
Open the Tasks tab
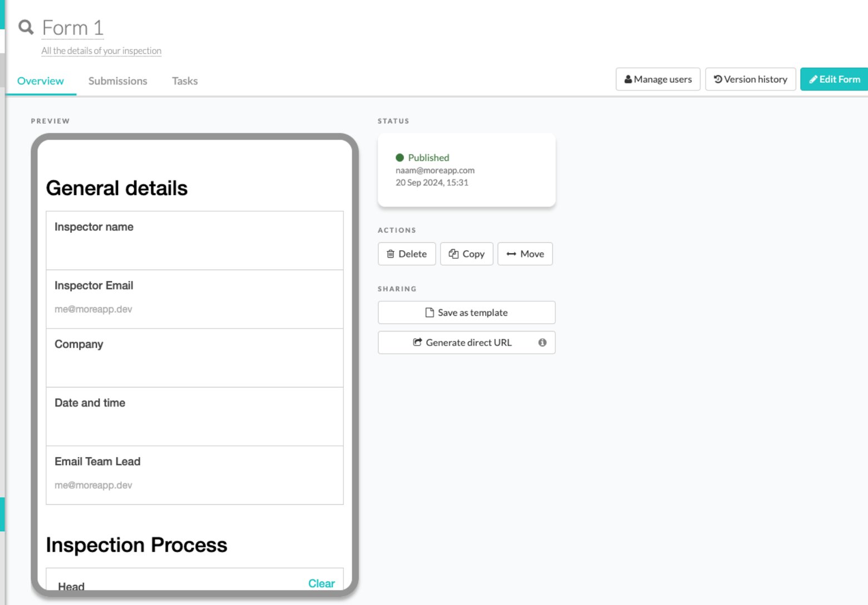point(184,81)
